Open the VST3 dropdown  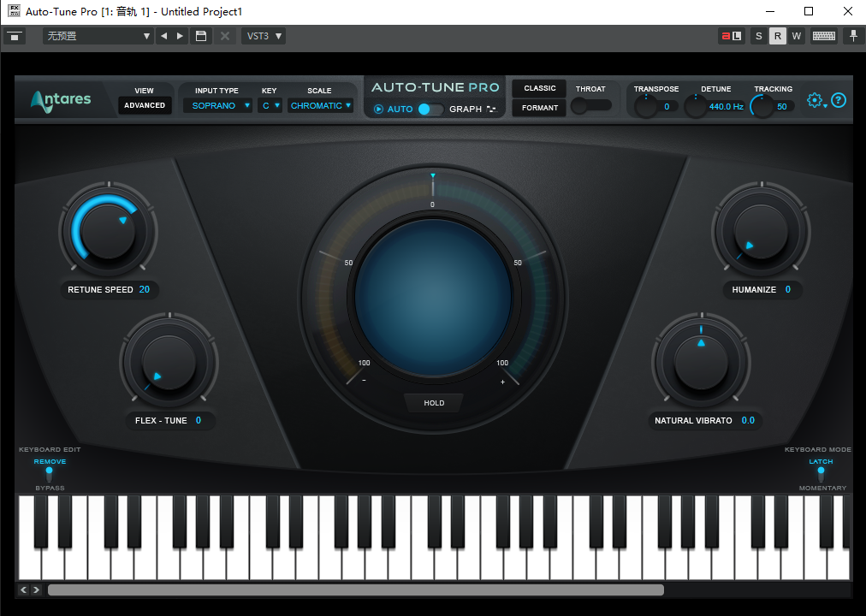click(x=264, y=36)
